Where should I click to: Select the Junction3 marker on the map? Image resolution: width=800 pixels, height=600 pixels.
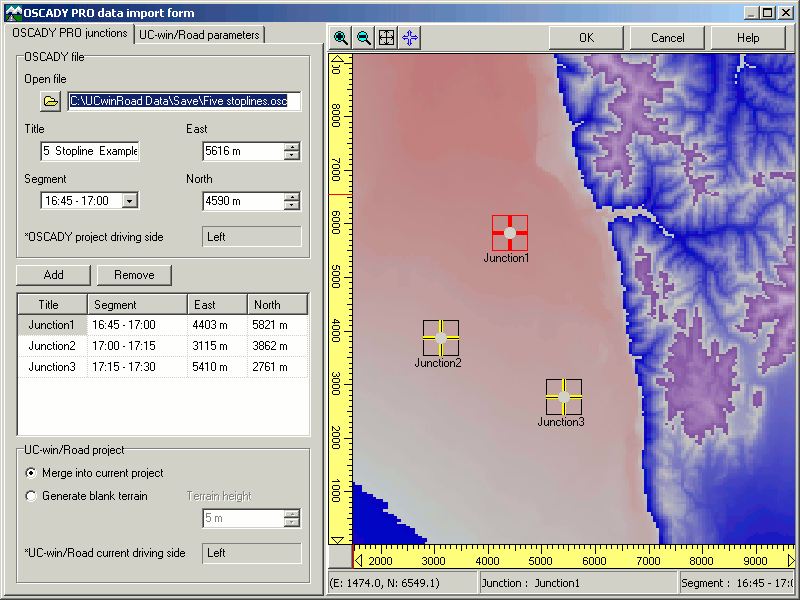[x=564, y=397]
